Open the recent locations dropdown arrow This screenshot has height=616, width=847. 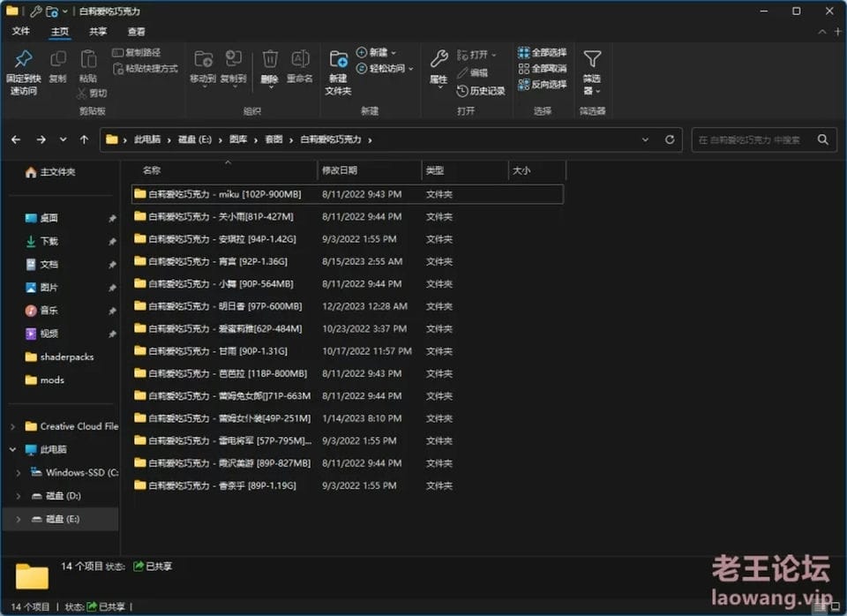(64, 139)
